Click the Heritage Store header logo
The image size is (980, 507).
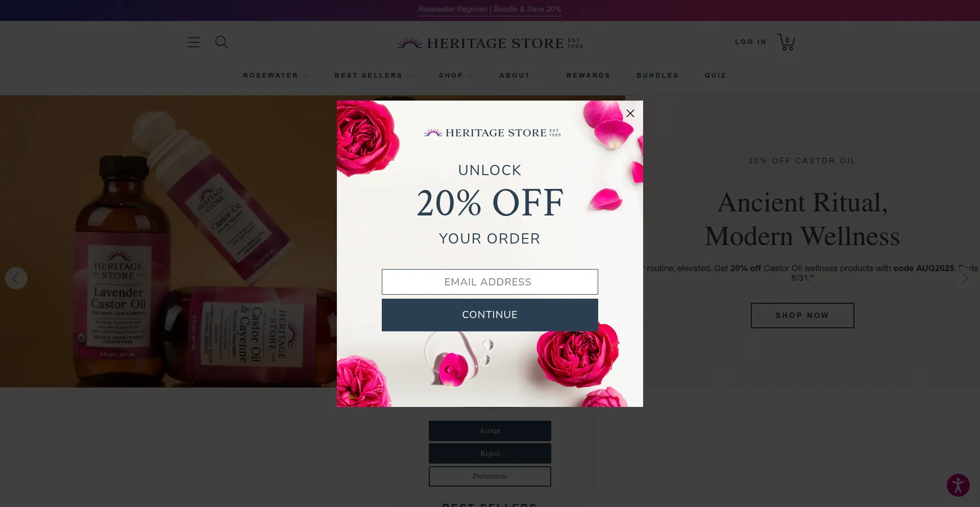click(x=490, y=43)
